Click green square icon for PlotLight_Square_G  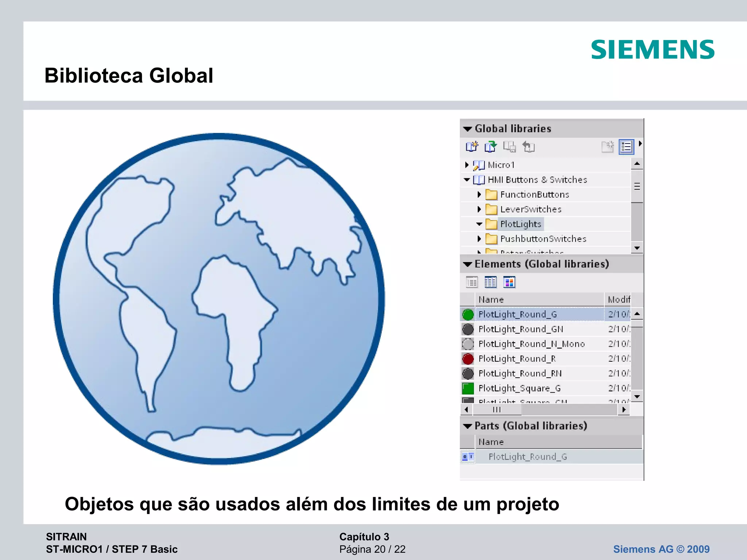point(468,388)
